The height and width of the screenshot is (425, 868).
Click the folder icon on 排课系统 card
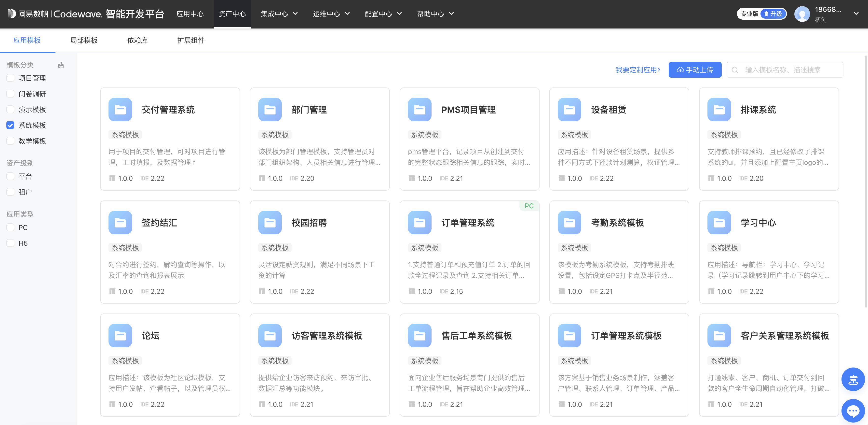[x=719, y=110]
